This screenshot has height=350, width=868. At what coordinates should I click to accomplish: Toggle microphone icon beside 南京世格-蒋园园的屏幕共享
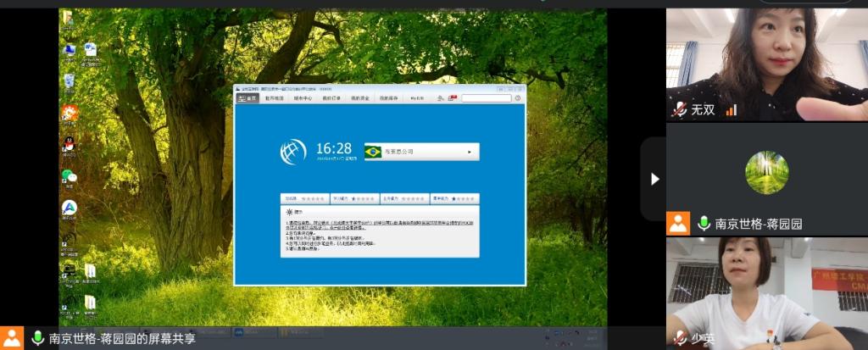[x=37, y=338]
